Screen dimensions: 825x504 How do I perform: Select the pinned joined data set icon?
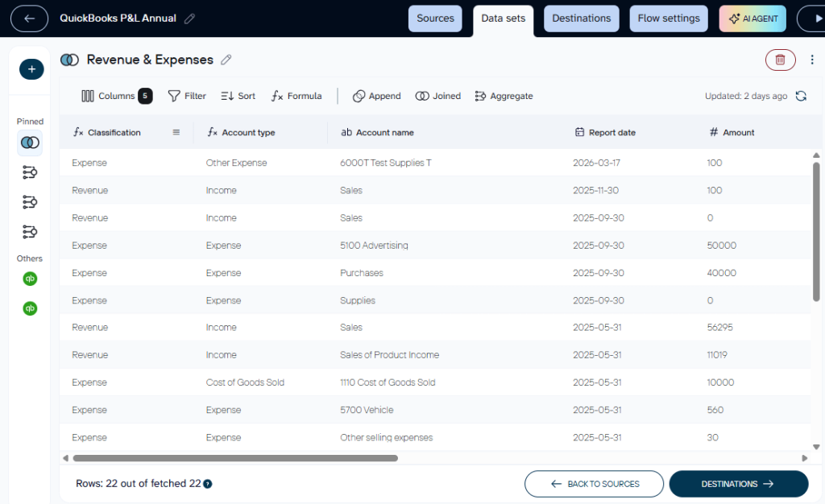coord(30,143)
